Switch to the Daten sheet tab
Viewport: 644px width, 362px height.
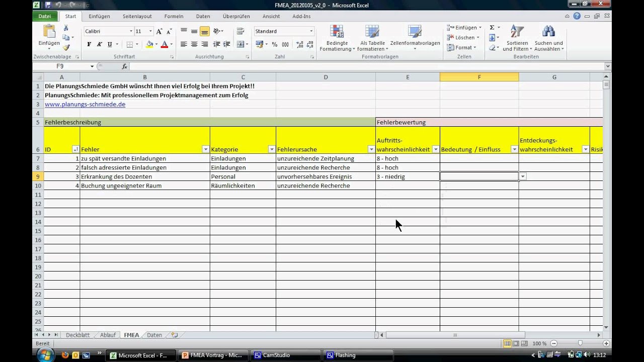tap(154, 335)
